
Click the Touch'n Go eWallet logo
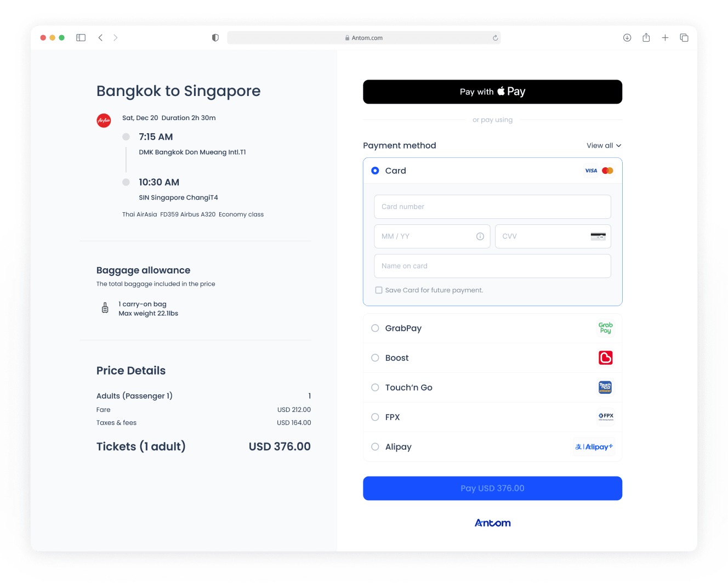pos(605,387)
